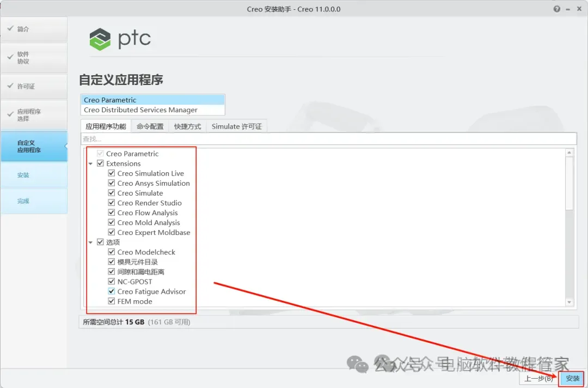This screenshot has height=388, width=588.
Task: Switch to 应用程序功能 tab
Action: 106,126
